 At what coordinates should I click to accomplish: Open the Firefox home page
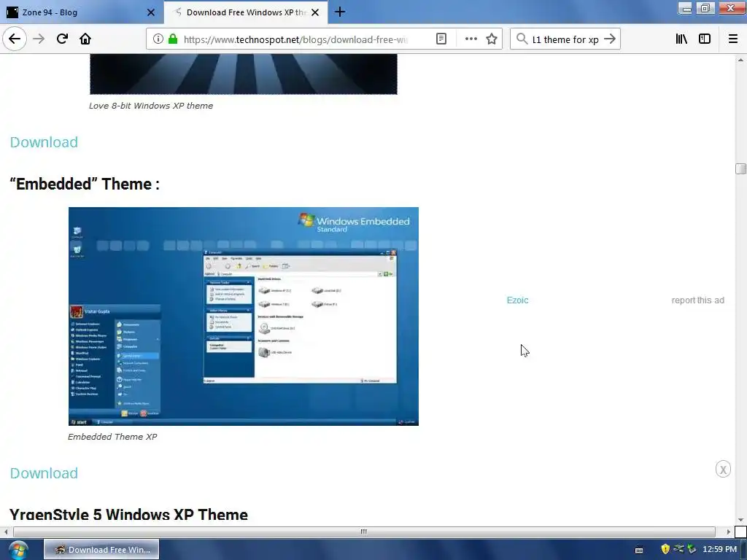[85, 39]
